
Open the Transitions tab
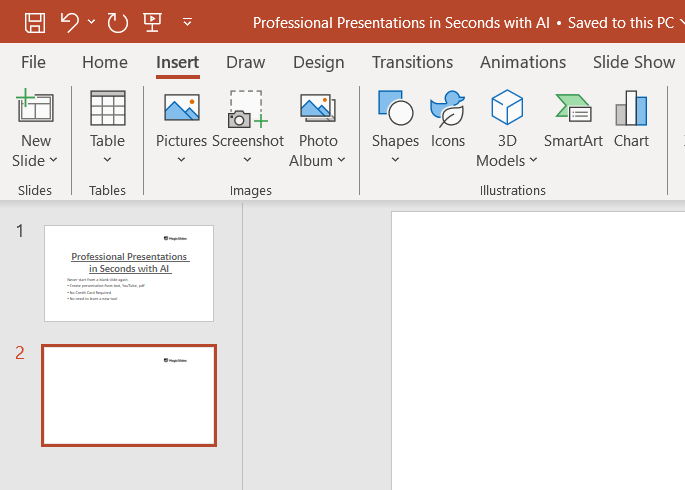point(412,62)
